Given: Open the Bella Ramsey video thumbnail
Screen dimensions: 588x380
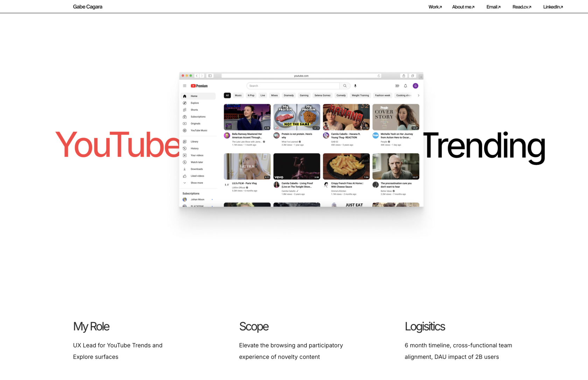Looking at the screenshot, I should [x=247, y=117].
